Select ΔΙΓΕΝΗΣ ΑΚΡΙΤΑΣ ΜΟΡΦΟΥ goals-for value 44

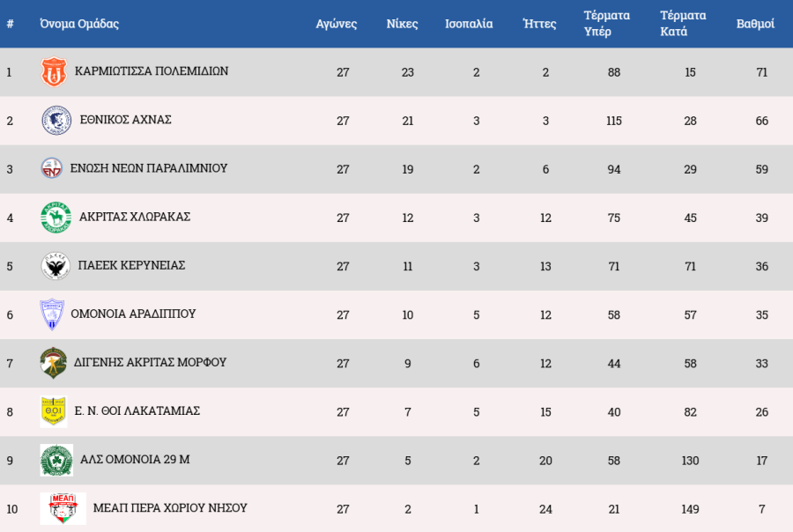point(614,364)
